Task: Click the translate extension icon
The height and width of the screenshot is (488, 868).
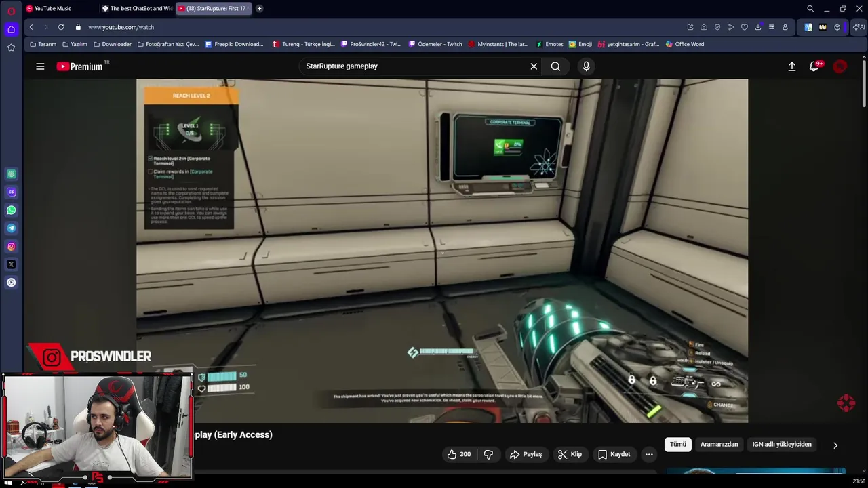Action: coord(808,27)
